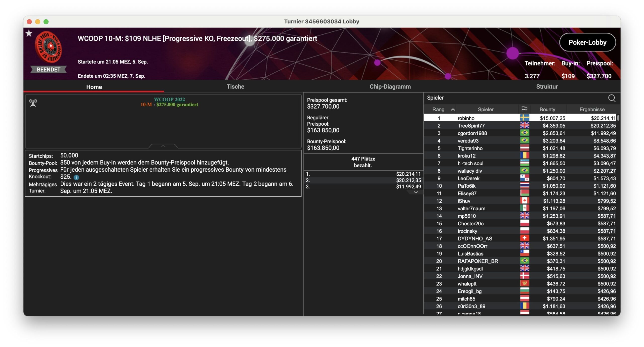This screenshot has width=644, height=347.
Task: Open the Struktur tab
Action: pos(547,87)
